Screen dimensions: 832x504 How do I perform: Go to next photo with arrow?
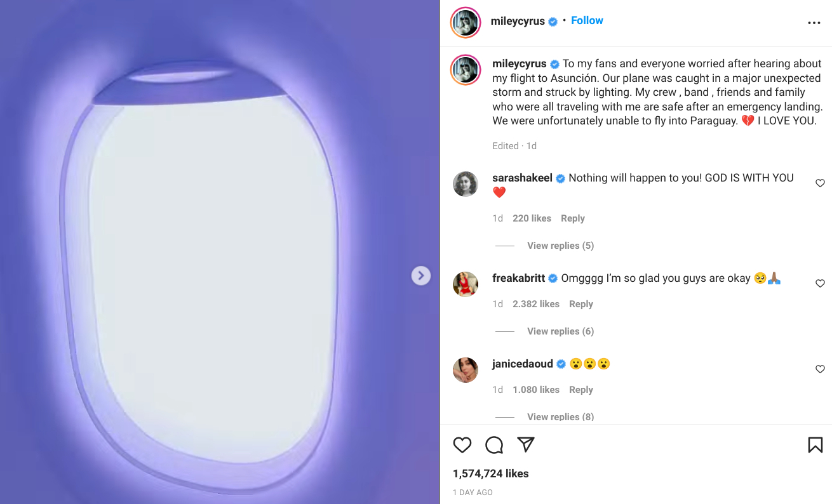pyautogui.click(x=420, y=275)
